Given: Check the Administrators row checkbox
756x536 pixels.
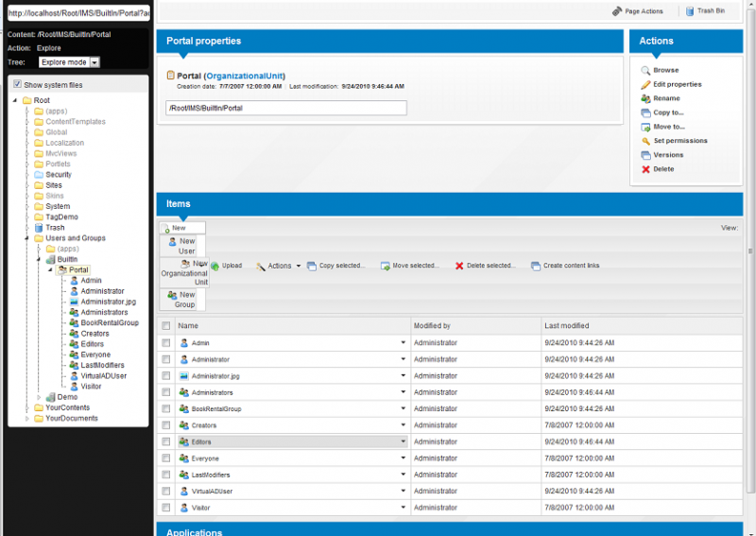Looking at the screenshot, I should (166, 392).
